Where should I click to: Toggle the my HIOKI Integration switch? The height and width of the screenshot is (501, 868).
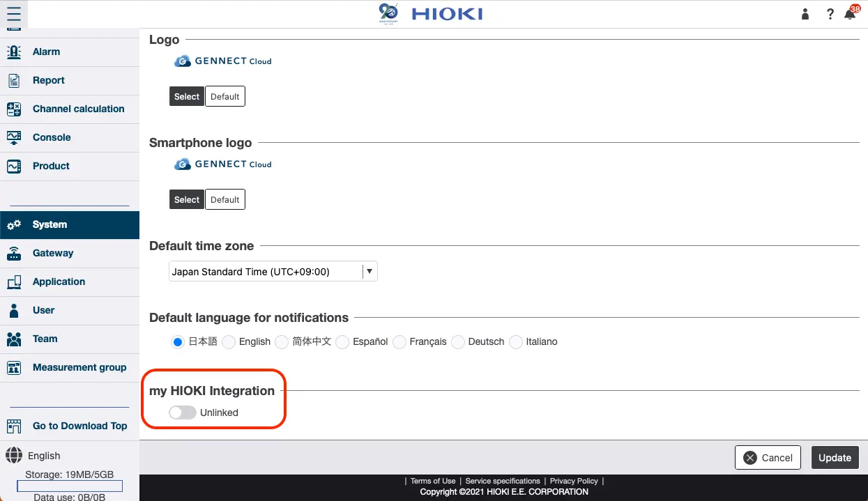(183, 413)
